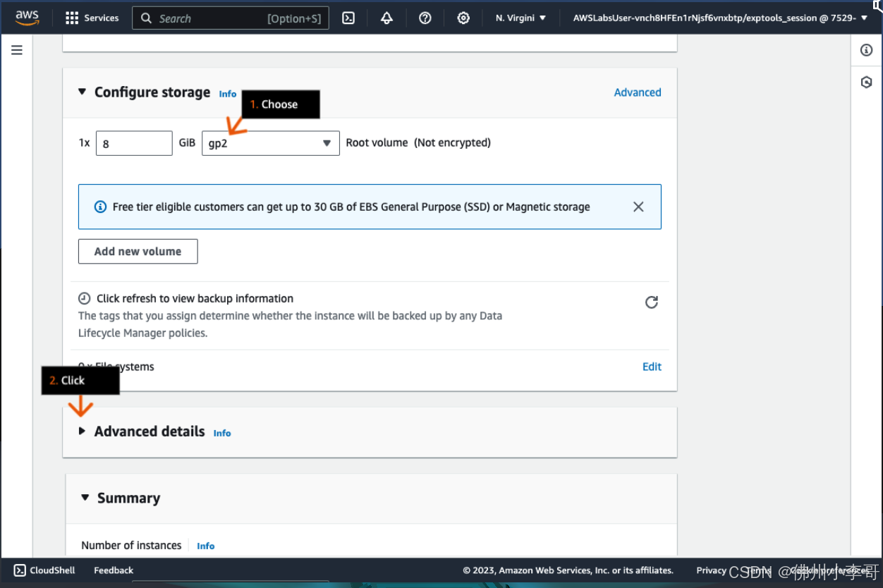Open the help question mark icon

point(425,18)
